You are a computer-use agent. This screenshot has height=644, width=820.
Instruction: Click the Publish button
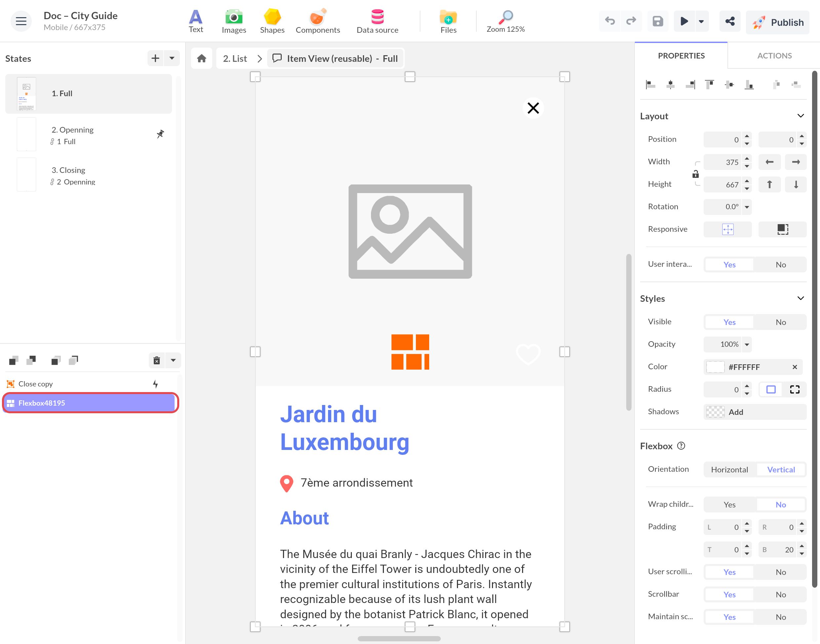(778, 22)
